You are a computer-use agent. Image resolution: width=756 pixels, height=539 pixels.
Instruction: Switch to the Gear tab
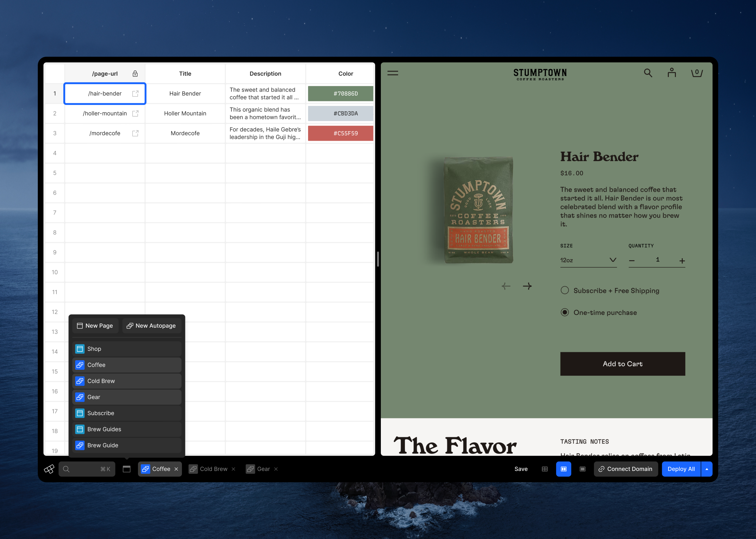[258, 469]
